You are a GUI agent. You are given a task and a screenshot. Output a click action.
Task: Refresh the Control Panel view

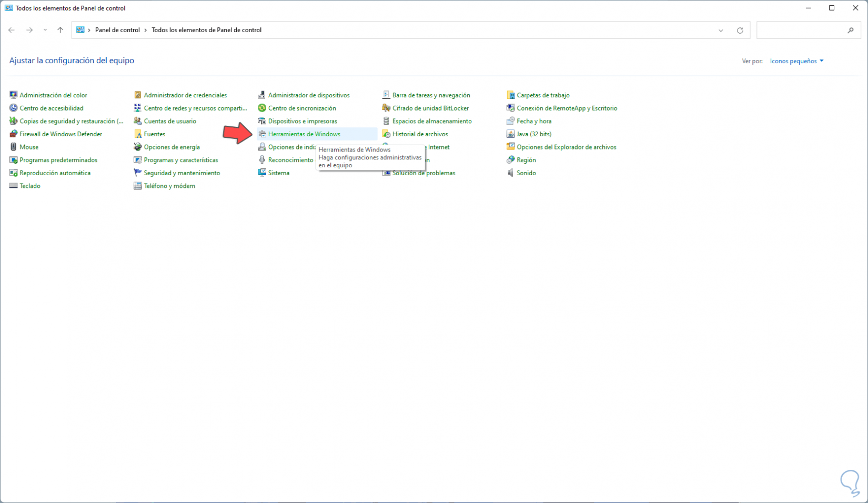[740, 31]
